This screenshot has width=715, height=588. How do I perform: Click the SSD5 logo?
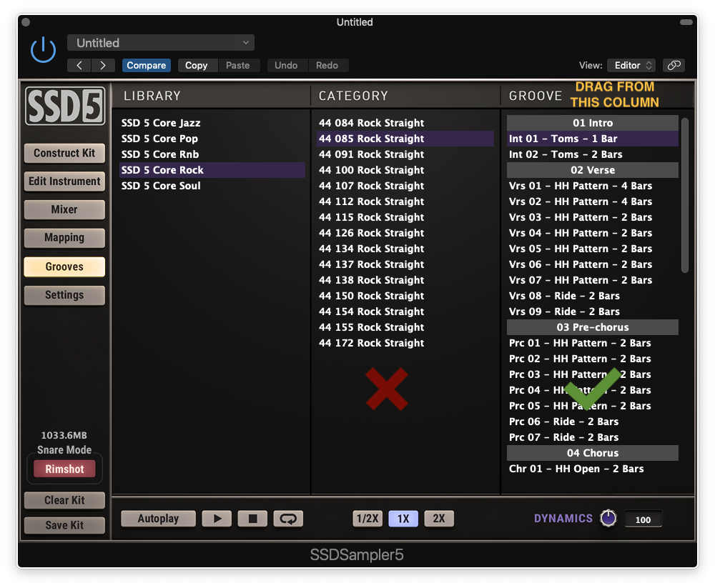pyautogui.click(x=65, y=106)
